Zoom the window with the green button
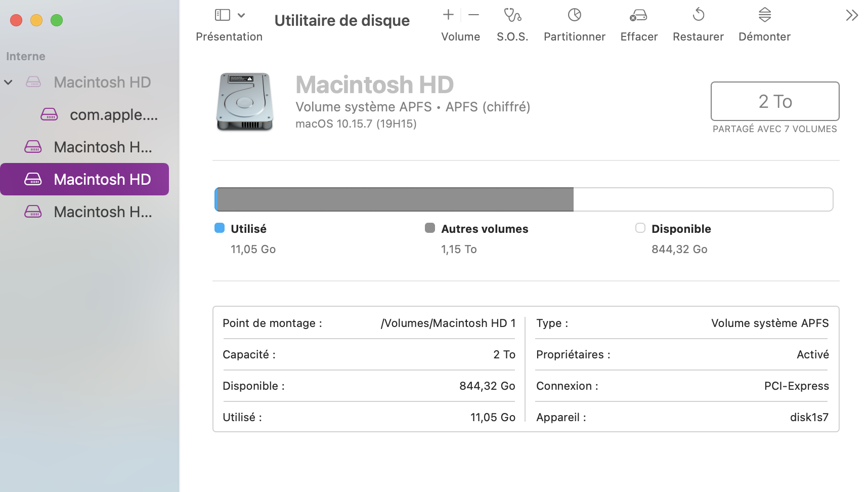Viewport: 868px width, 492px height. pyautogui.click(x=57, y=20)
